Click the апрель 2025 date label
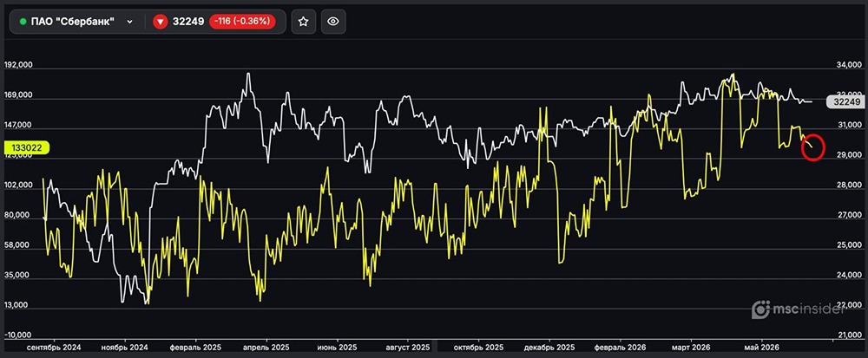The width and height of the screenshot is (868, 358). 266,348
